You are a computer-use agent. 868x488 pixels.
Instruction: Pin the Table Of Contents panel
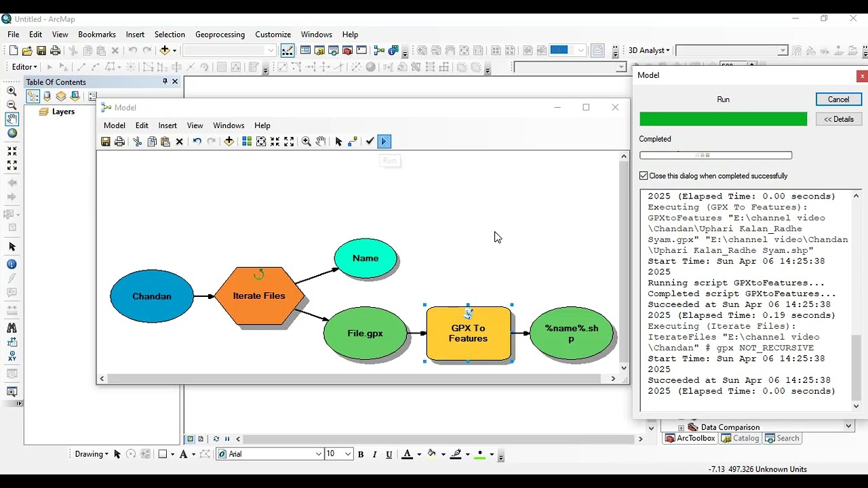tap(165, 81)
